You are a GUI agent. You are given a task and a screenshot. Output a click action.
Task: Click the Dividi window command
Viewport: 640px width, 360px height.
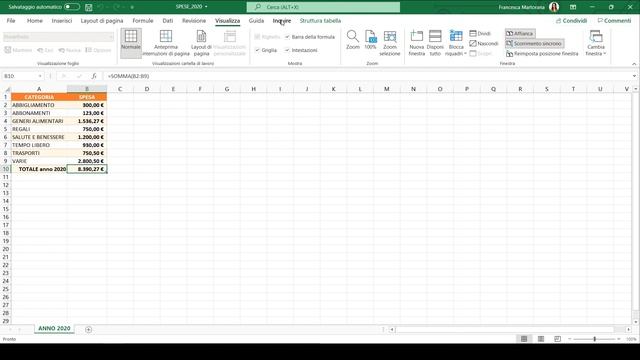(x=480, y=33)
